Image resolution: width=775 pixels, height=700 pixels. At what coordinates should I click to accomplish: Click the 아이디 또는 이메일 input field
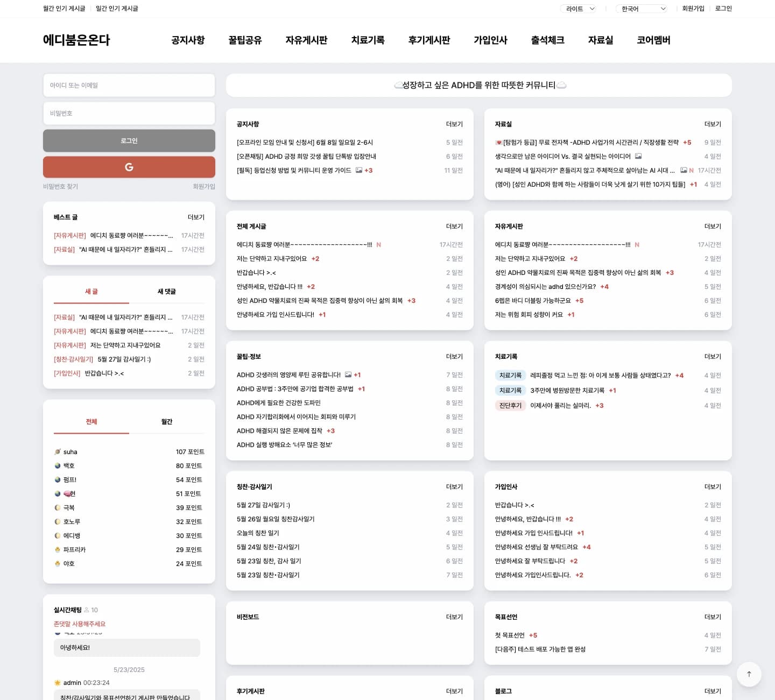point(129,86)
